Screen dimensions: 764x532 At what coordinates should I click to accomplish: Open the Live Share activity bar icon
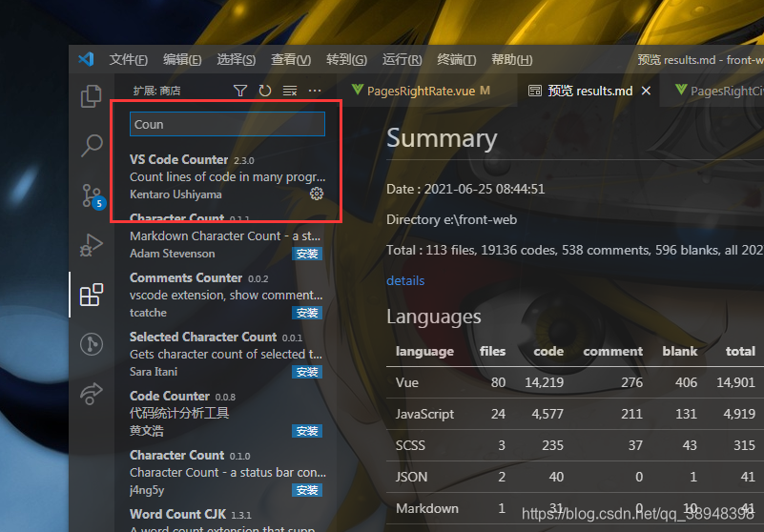point(92,394)
